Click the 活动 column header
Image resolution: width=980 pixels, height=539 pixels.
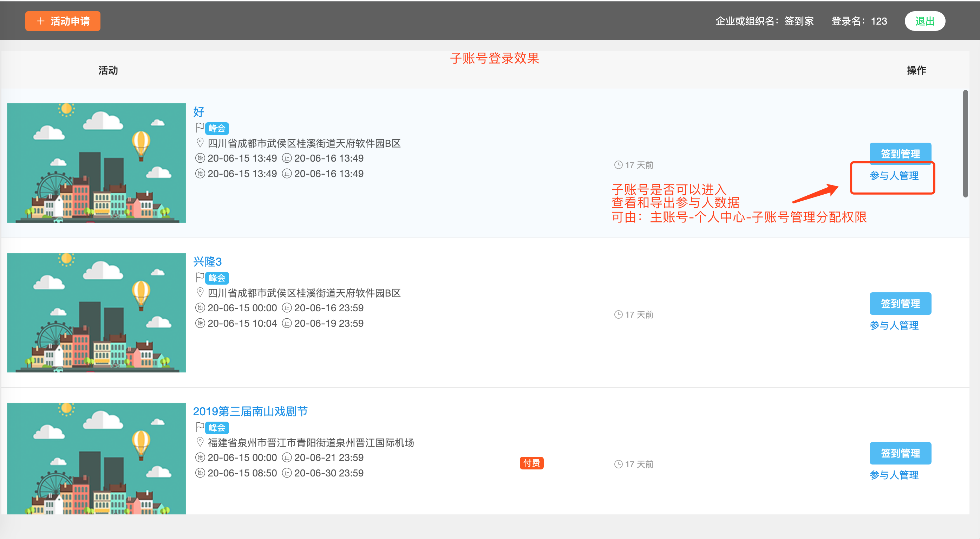108,70
